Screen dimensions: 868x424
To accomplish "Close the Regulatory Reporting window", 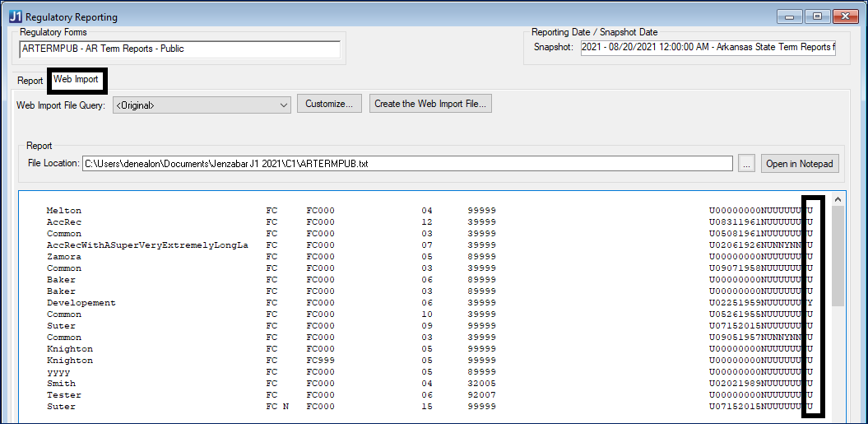I will click(845, 16).
